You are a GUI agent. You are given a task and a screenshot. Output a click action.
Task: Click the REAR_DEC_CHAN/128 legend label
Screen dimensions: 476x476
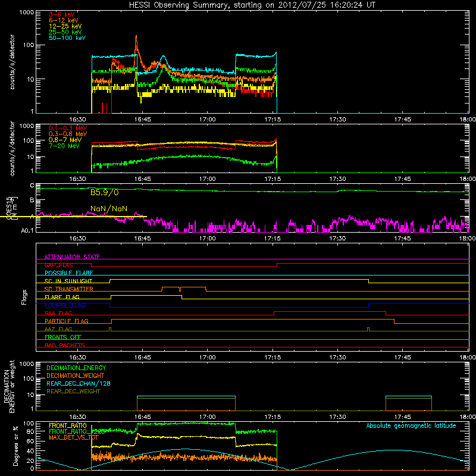[79, 384]
